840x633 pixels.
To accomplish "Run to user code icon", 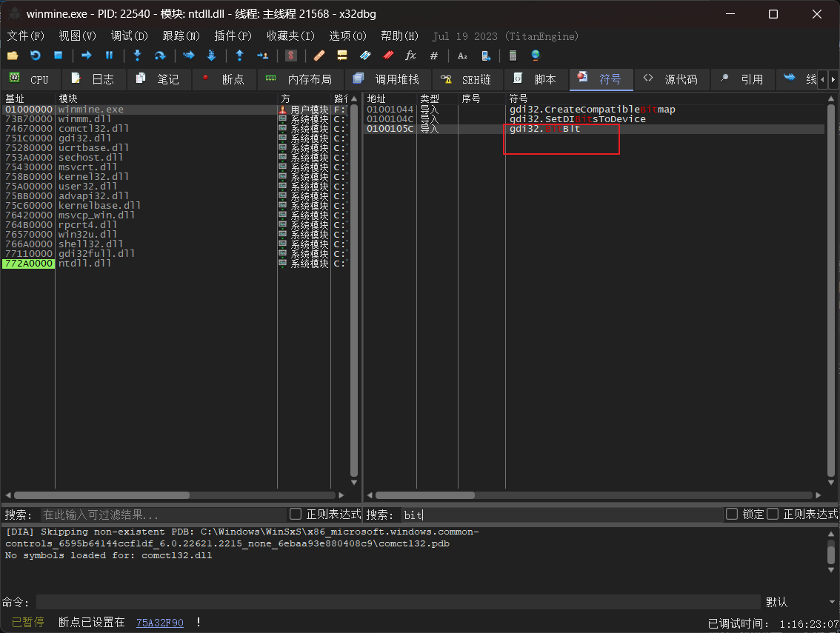I will point(262,56).
